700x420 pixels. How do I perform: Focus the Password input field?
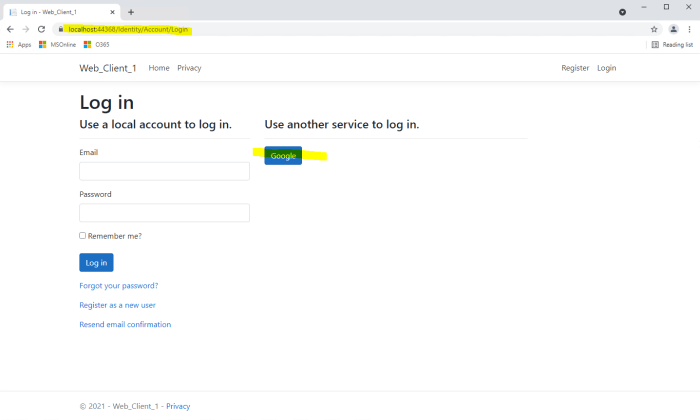coord(164,213)
